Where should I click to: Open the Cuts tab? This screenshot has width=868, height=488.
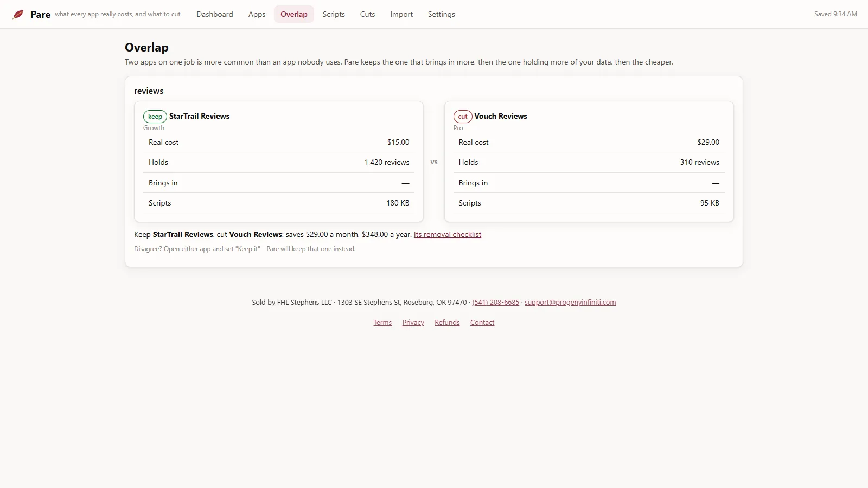coord(367,14)
